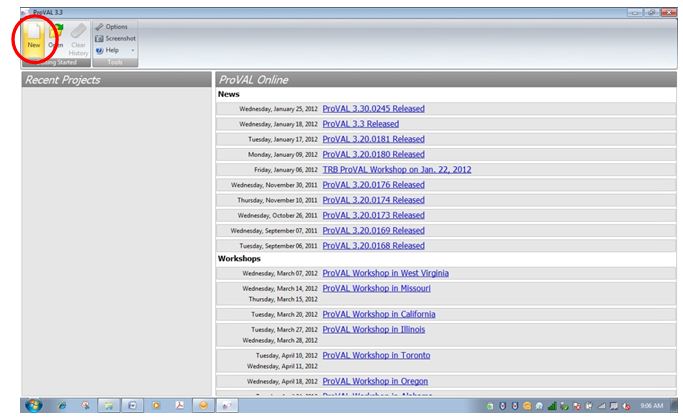683x420 pixels.
Task: Launch Internet Explorer from taskbar
Action: pos(62,406)
